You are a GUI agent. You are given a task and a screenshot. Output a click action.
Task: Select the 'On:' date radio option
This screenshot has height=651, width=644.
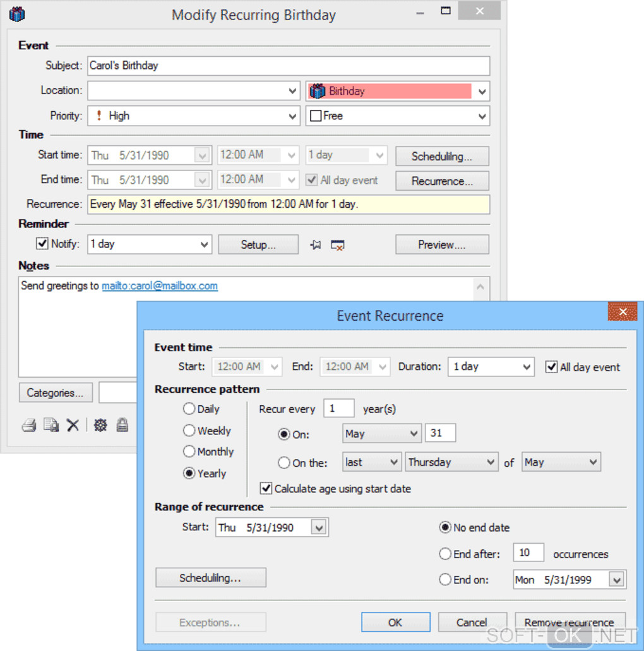click(x=283, y=434)
